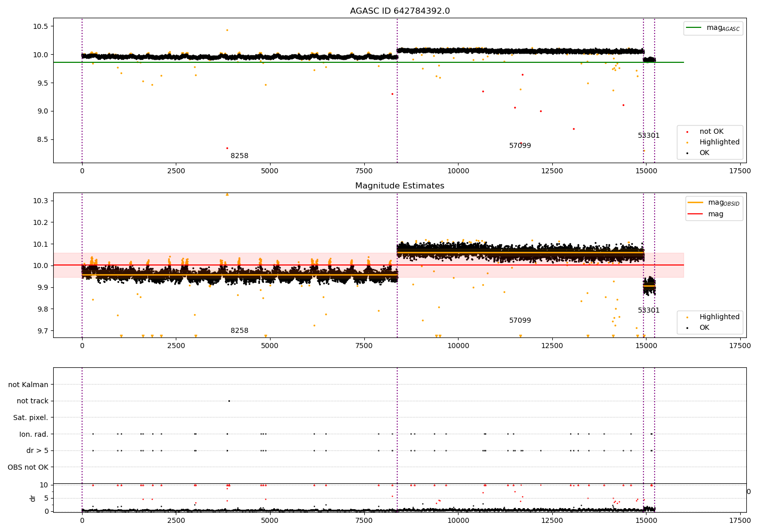The height and width of the screenshot is (532, 760).
Task: Click the rotated 'dr' axis label
Action: pos(33,498)
